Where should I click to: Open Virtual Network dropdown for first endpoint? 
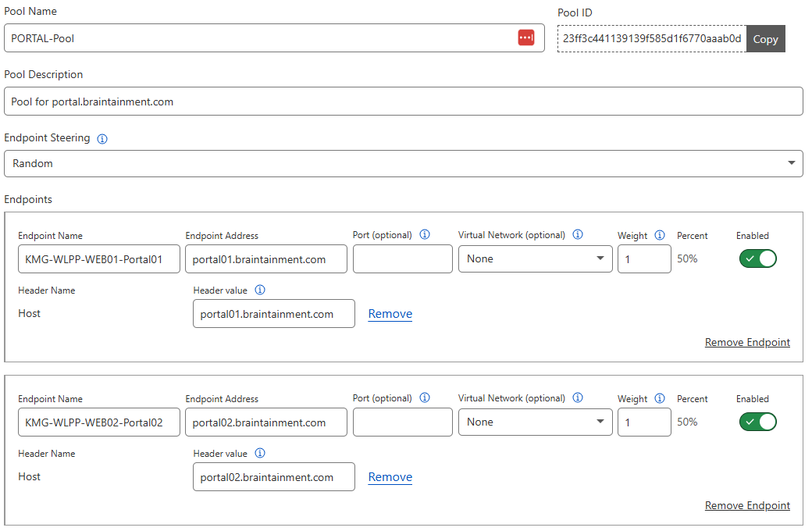tap(535, 258)
